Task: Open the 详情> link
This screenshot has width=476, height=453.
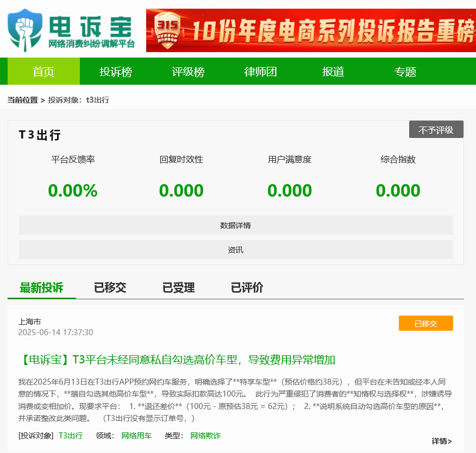Action: [x=442, y=441]
